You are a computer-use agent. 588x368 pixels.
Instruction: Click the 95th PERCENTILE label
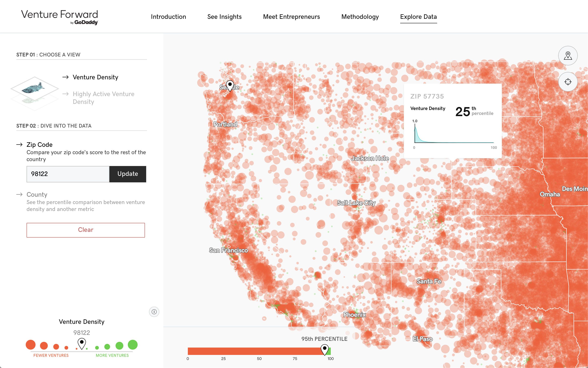click(x=324, y=339)
